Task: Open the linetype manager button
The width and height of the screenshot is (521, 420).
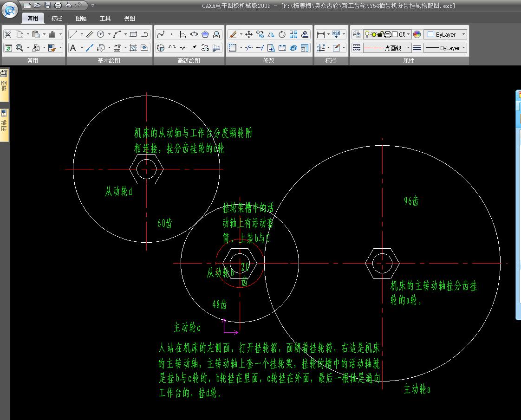Action: coord(357,48)
